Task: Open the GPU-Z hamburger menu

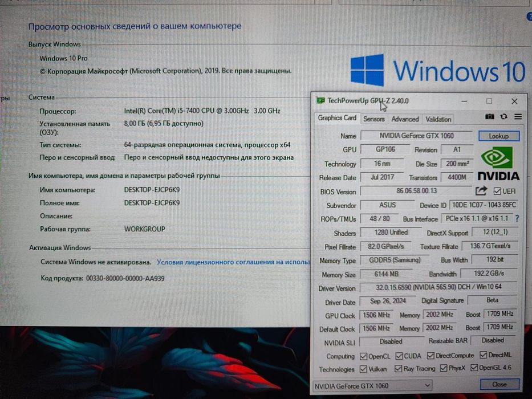Action: pos(518,117)
